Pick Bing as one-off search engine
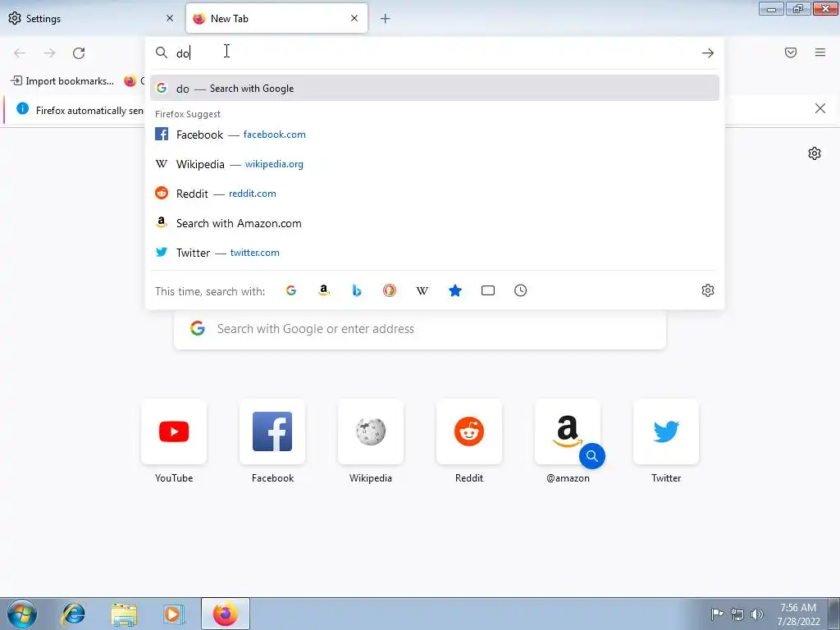 357,290
